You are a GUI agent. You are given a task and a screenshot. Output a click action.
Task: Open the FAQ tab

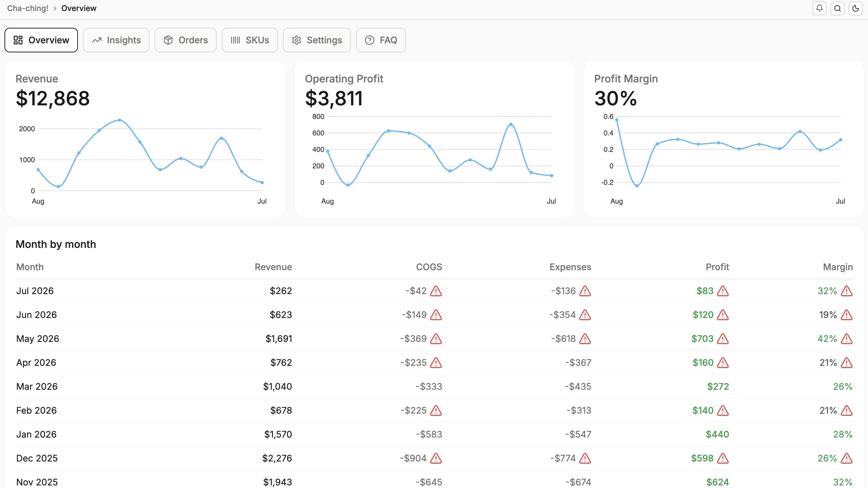click(381, 40)
